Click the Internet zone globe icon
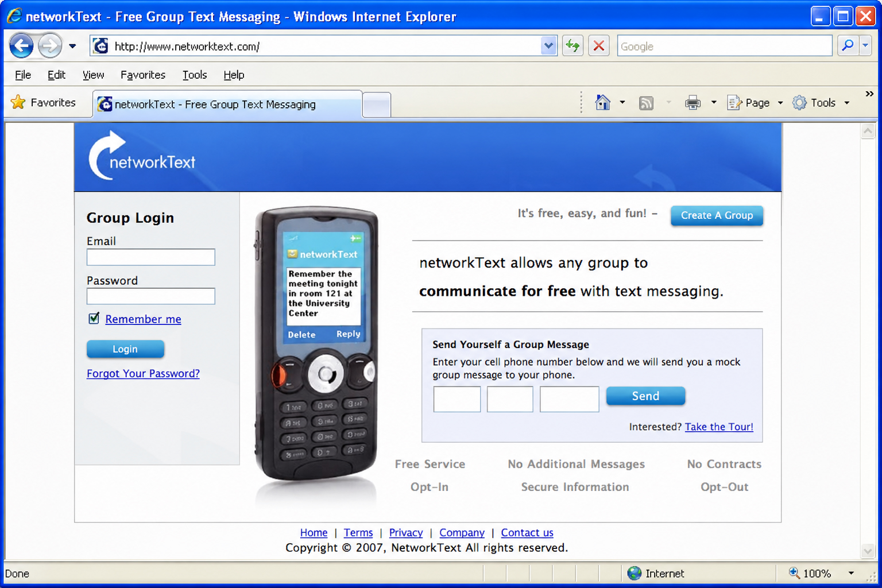Viewport: 882px width, 588px height. 635,573
